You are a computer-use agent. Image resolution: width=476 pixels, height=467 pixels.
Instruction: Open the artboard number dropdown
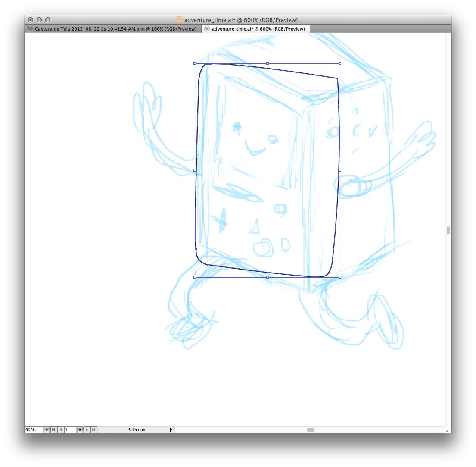(x=80, y=430)
